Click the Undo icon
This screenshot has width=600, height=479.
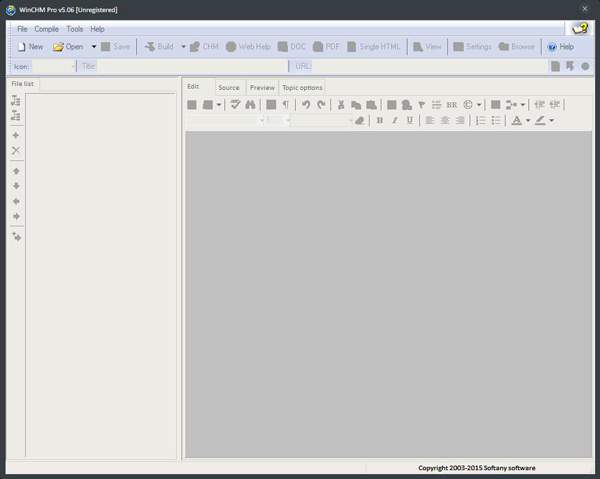(306, 104)
